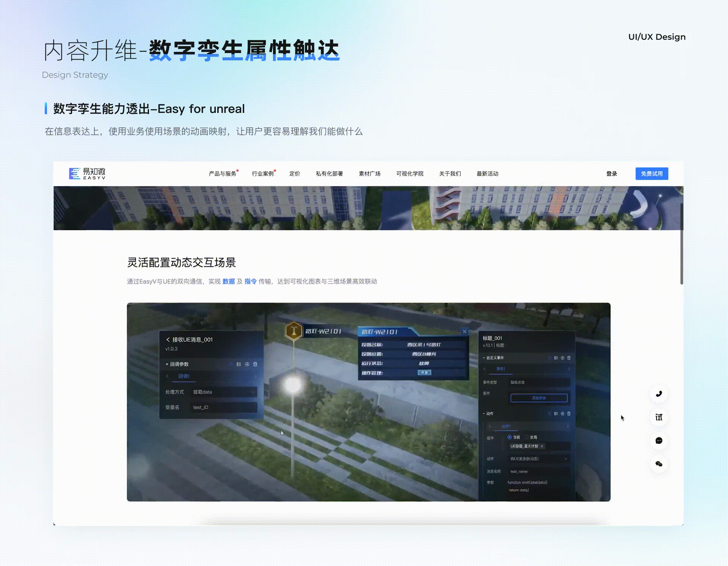Go back from 接收UE消息_001 panel

[168, 339]
